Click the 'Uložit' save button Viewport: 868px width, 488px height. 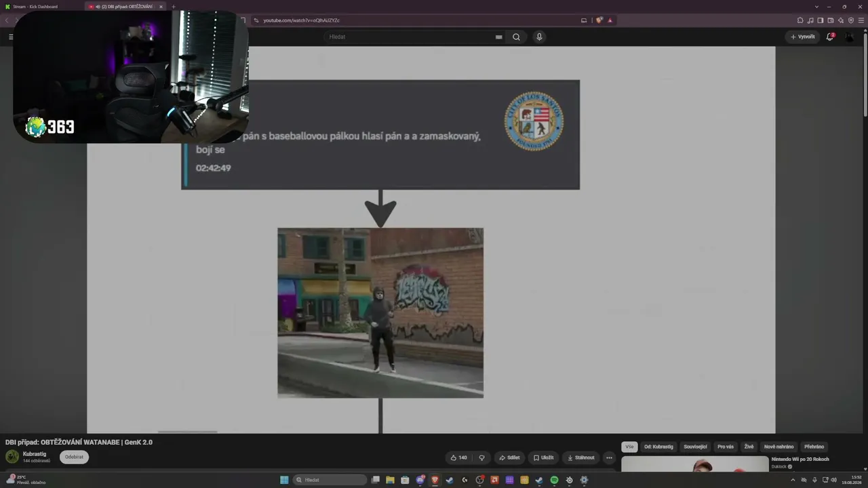[542, 457]
